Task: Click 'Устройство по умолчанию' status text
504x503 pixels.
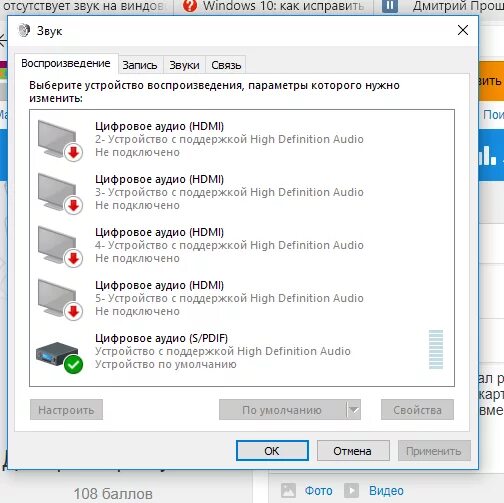Action: click(166, 364)
